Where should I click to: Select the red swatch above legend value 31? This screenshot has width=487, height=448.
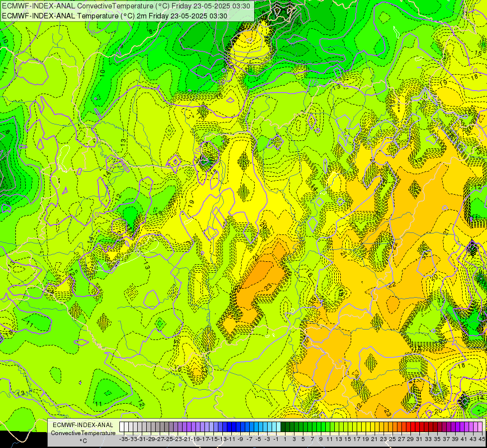coord(417,427)
